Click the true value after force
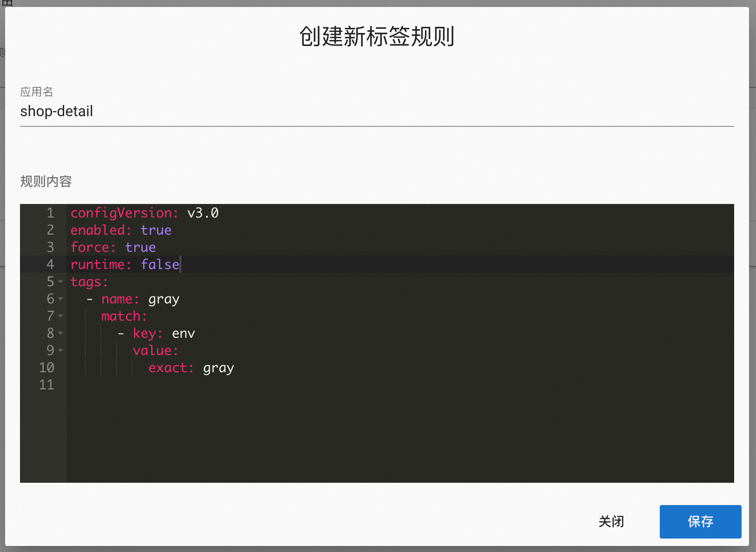 tap(140, 247)
